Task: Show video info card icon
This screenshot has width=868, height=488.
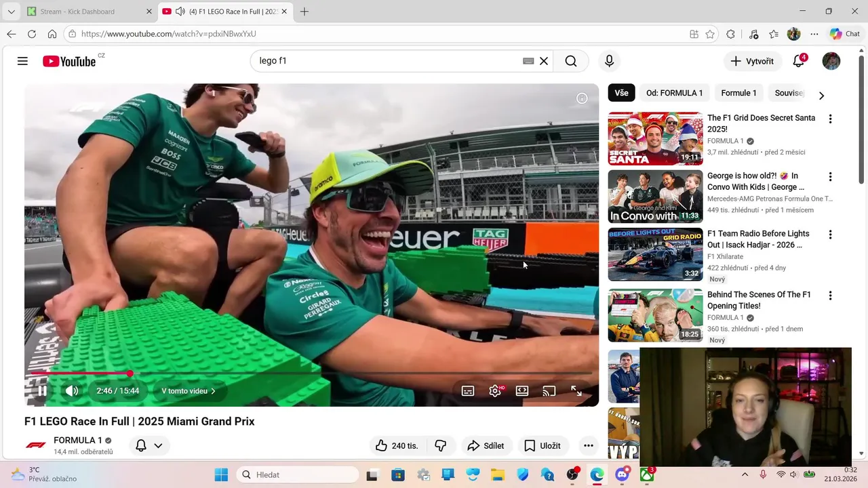Action: point(582,98)
